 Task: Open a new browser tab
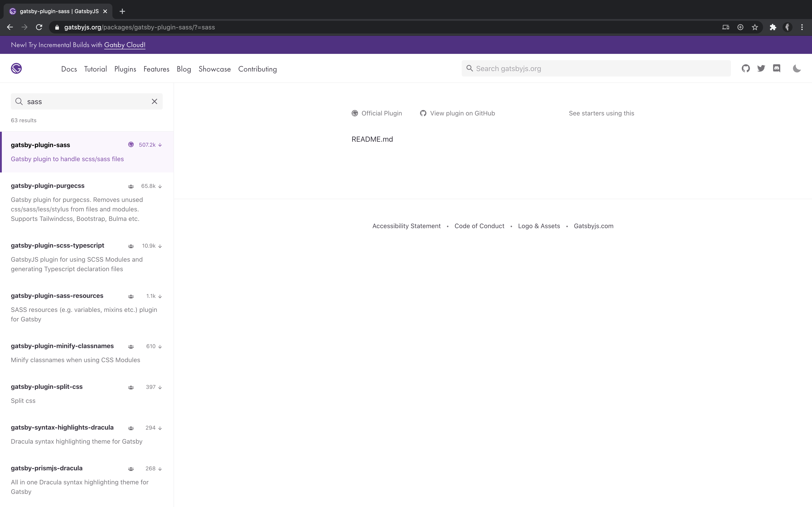tap(122, 11)
